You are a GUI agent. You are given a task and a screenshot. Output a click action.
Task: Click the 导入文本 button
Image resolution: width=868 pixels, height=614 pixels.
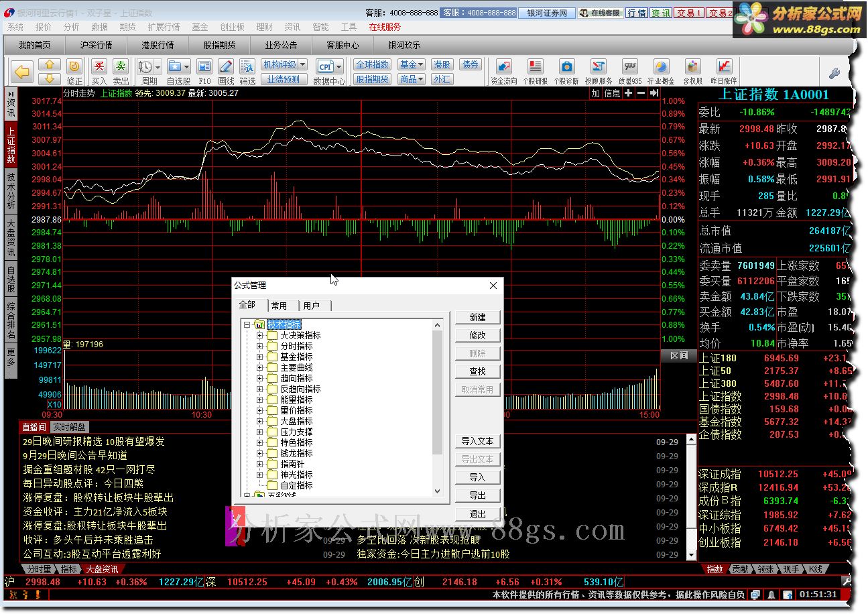(x=478, y=441)
